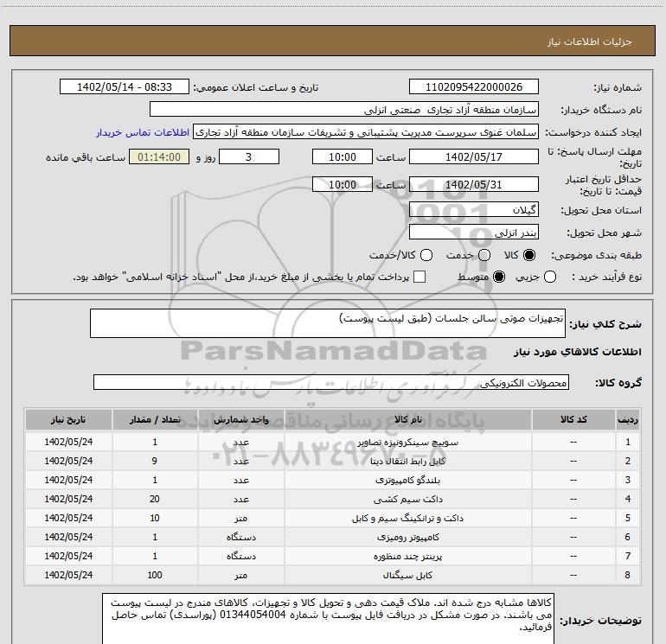Click the شرح کلی نیاز label
Image resolution: width=666 pixels, height=644 pixels.
605,324
